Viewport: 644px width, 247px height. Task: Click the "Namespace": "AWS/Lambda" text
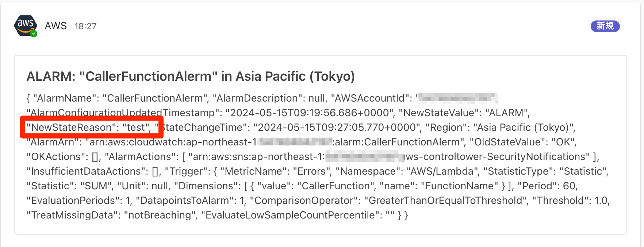[x=407, y=171]
